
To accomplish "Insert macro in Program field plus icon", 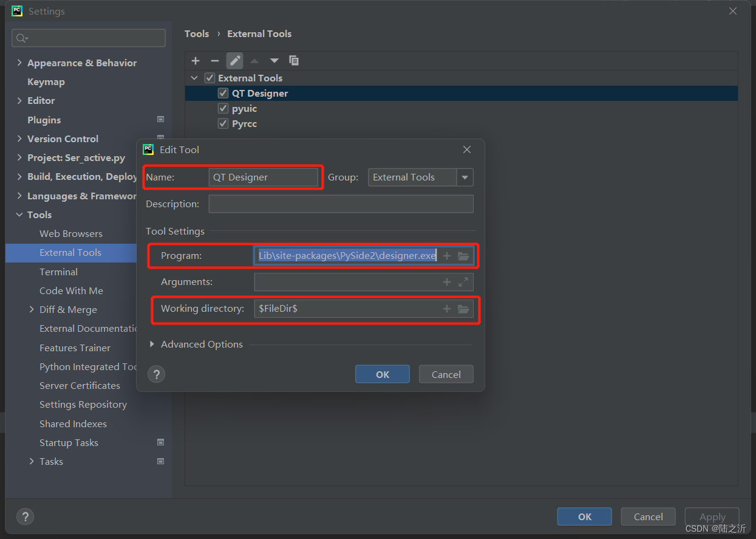I will pos(447,256).
